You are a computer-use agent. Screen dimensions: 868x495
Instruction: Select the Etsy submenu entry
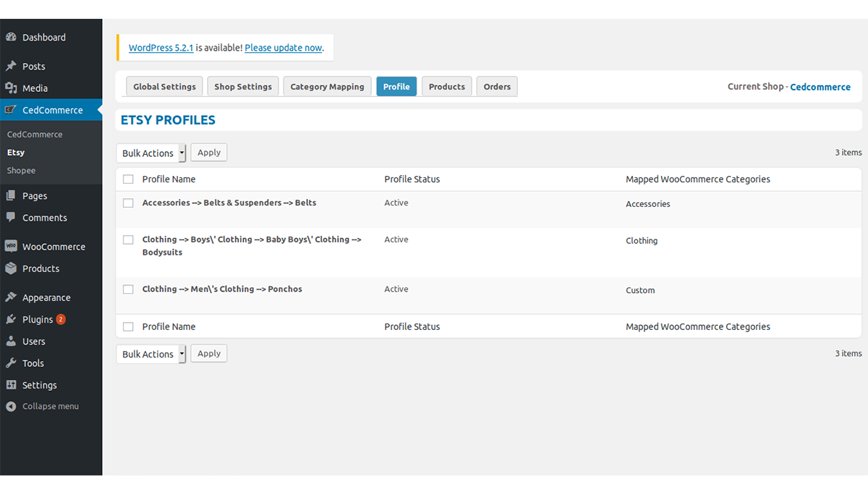point(16,152)
